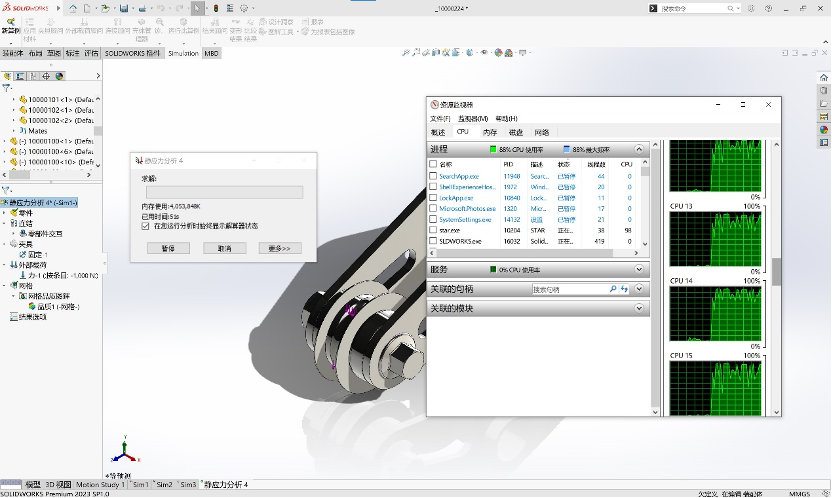This screenshot has width=832, height=498.
Task: Expand the panel arrow right of manager tabs
Action: tap(98, 76)
